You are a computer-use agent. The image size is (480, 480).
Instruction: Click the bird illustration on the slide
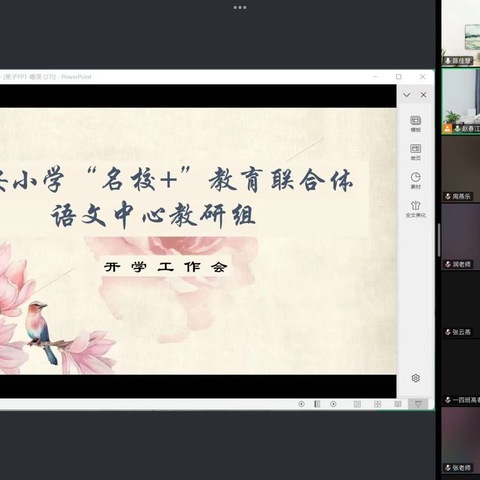[42, 332]
